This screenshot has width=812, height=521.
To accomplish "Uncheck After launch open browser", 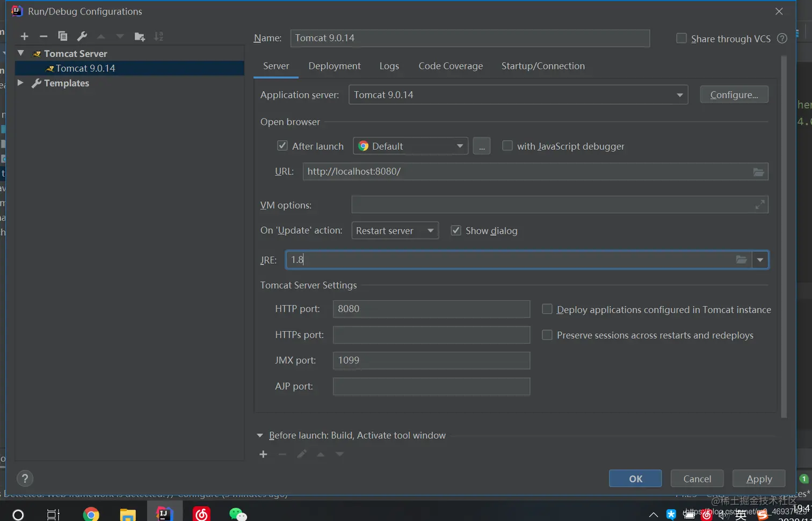I will [282, 146].
